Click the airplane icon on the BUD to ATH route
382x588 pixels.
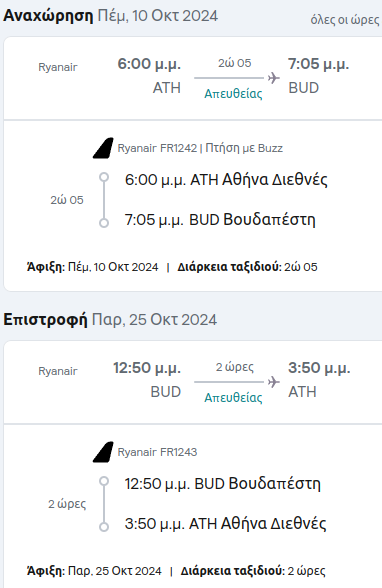[274, 382]
